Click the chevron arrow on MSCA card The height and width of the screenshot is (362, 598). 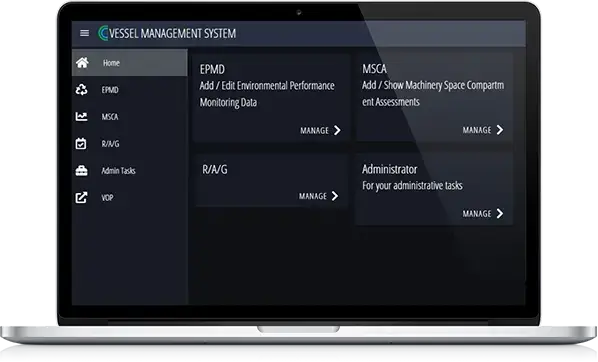[x=500, y=130]
